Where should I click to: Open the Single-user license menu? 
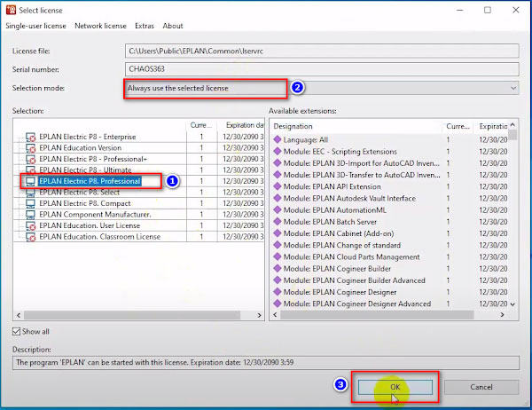click(x=35, y=26)
